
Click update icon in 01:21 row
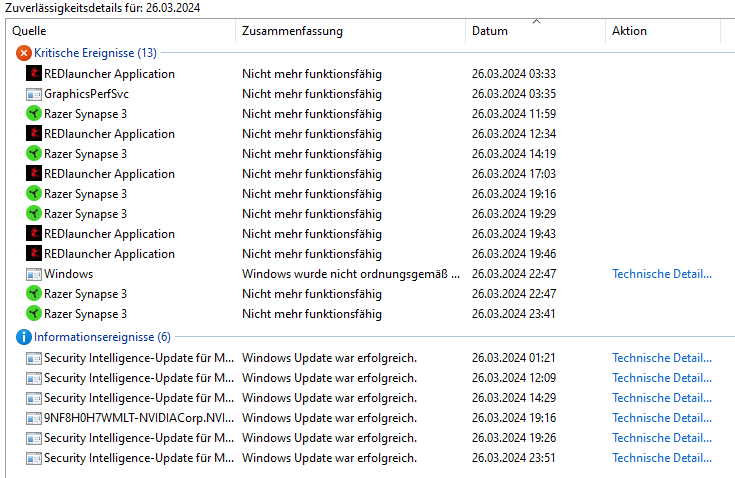pos(34,358)
